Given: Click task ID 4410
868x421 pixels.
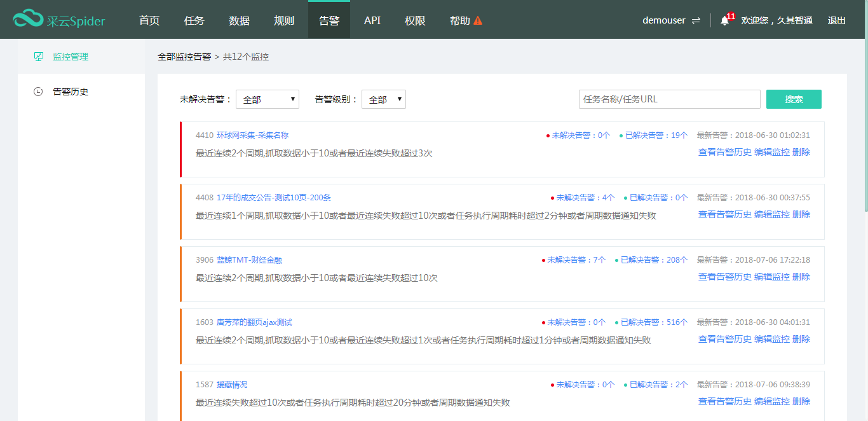Looking at the screenshot, I should point(205,135).
